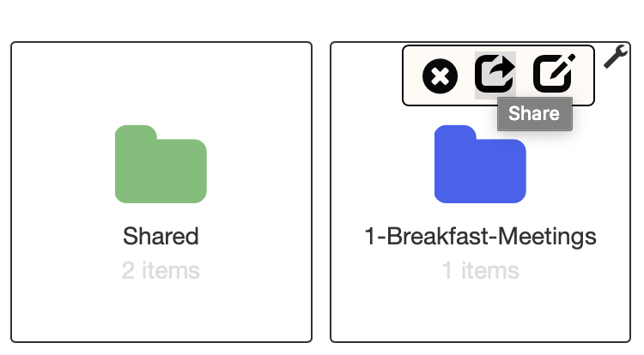Click the Shared folder name label
Viewport: 644px width, 355px height.
pos(161,236)
